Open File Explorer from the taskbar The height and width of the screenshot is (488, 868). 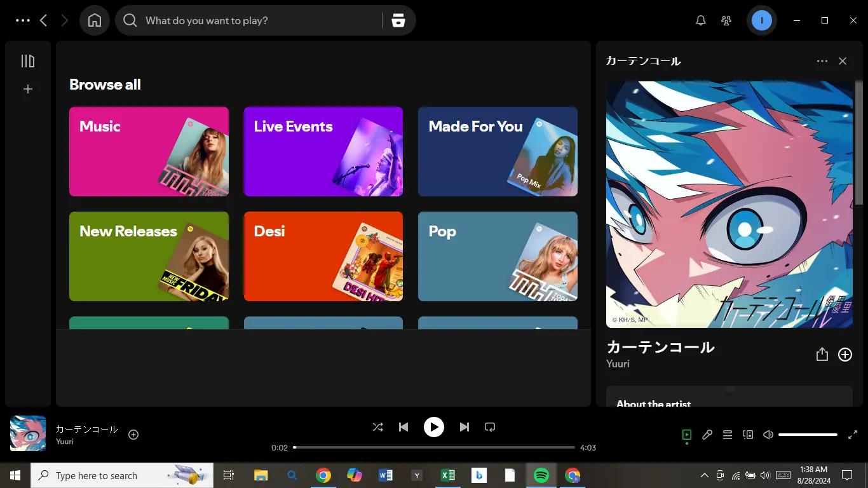[x=261, y=475]
